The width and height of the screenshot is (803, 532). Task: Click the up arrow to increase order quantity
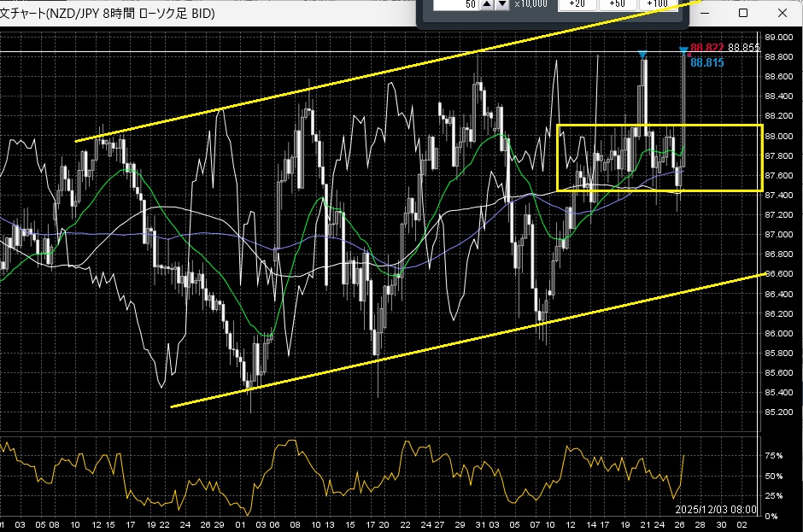[487, 6]
